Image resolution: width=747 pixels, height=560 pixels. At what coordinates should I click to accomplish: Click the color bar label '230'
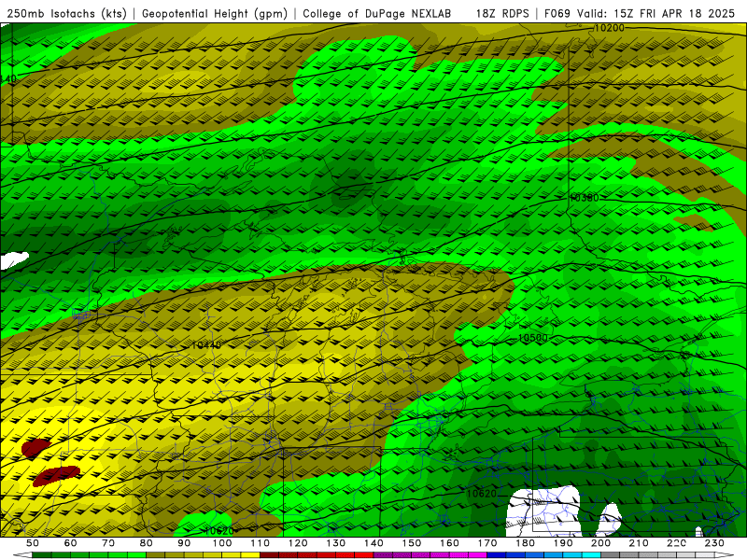click(714, 543)
